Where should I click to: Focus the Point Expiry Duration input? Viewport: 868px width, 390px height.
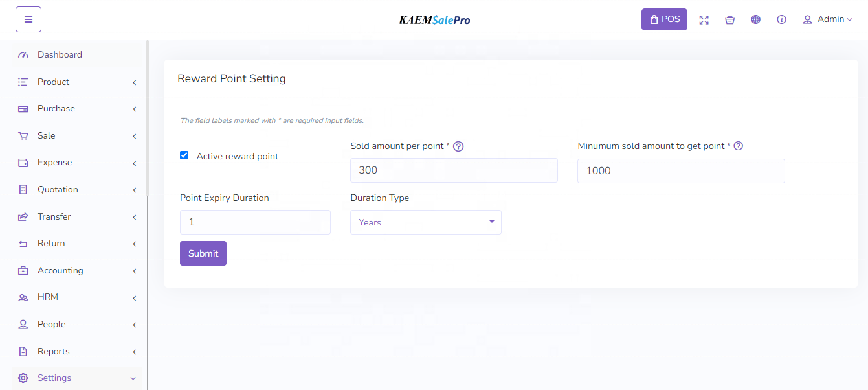click(x=255, y=222)
